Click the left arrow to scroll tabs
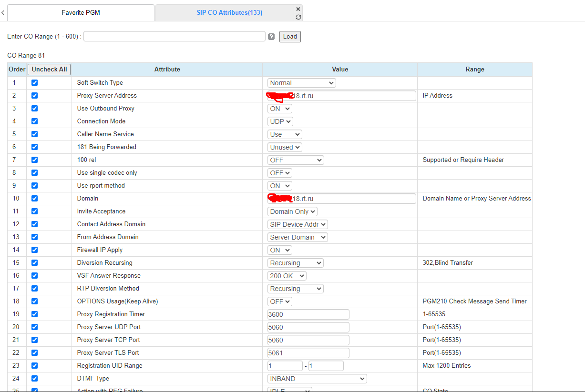Image resolution: width=585 pixels, height=392 pixels. coord(3,13)
